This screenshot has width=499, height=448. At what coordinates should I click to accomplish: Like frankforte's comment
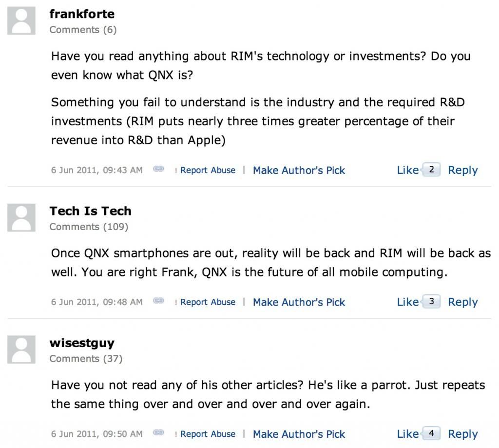click(408, 170)
